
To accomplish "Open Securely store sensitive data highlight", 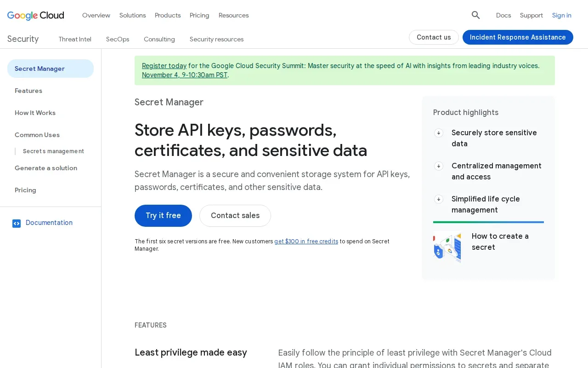I will 494,138.
